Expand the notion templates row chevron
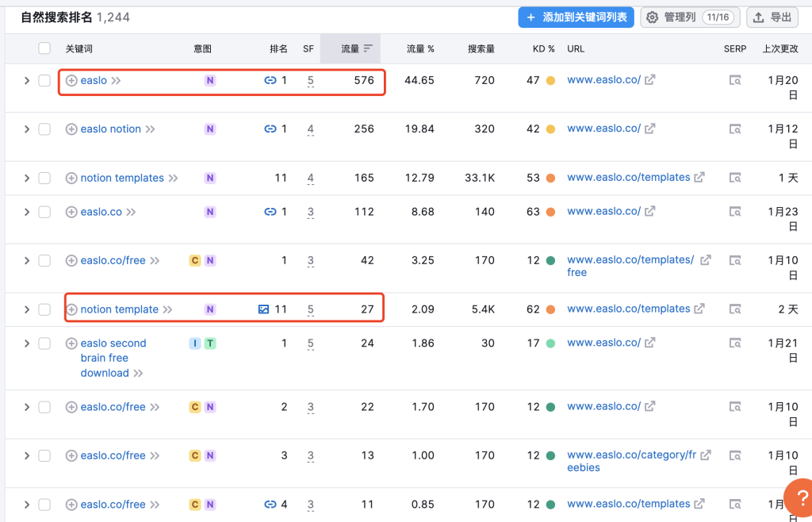 coord(27,178)
